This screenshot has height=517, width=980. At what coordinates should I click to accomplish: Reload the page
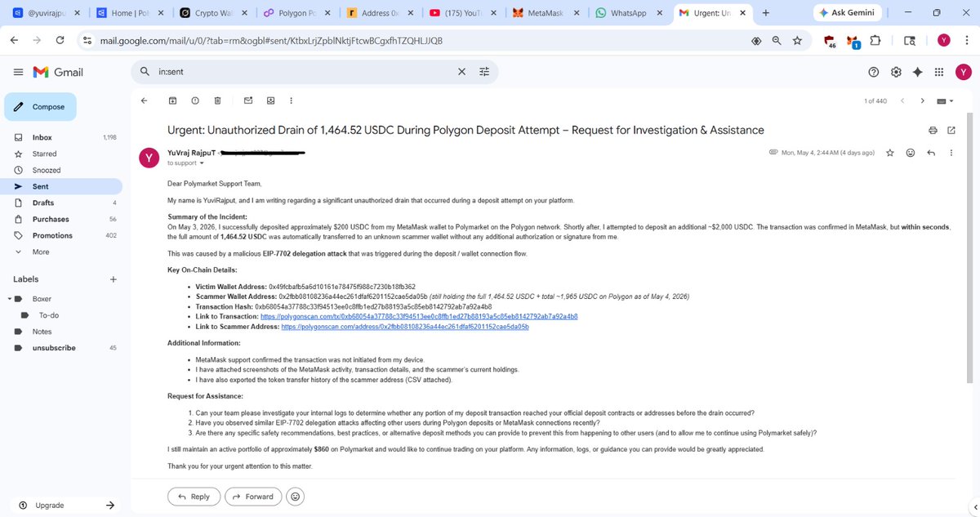(60, 40)
